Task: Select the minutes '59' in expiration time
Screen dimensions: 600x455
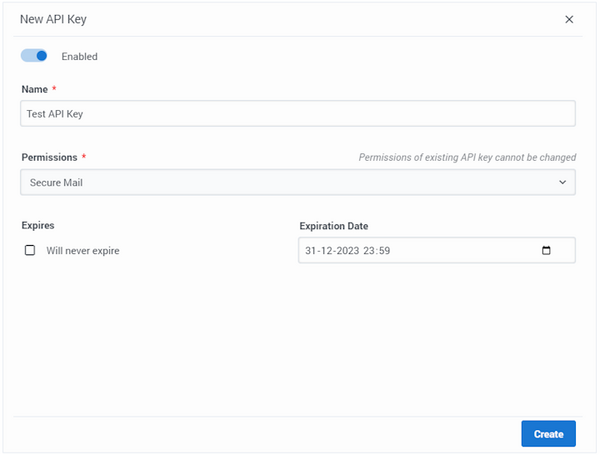Action: [384, 251]
